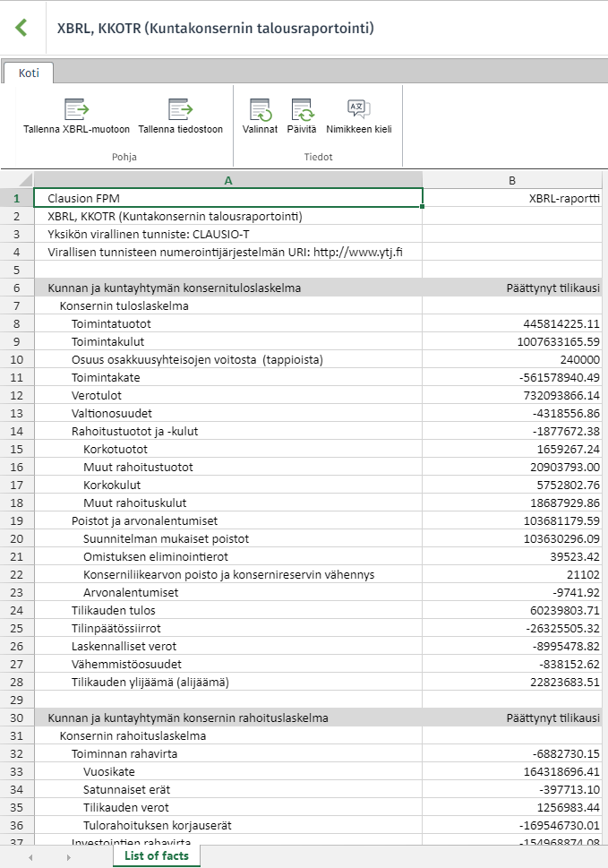Click 'Laskennalliset verot' label

tap(124, 646)
